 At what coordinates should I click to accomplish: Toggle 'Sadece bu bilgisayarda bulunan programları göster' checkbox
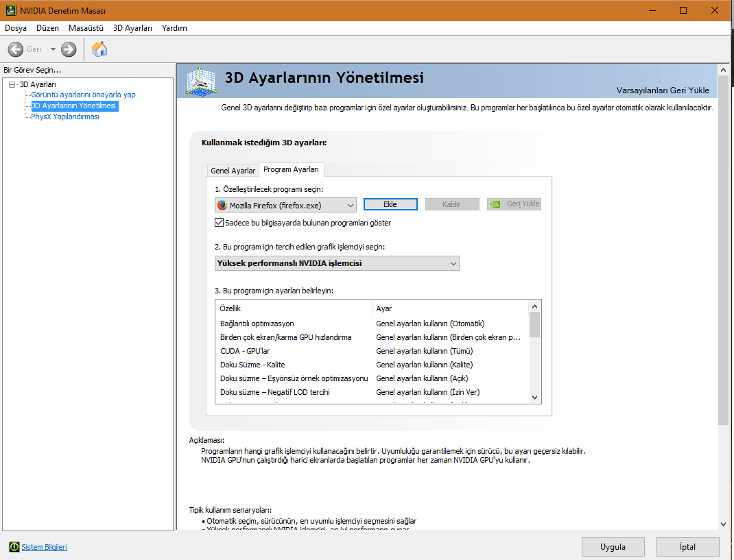pyautogui.click(x=220, y=223)
